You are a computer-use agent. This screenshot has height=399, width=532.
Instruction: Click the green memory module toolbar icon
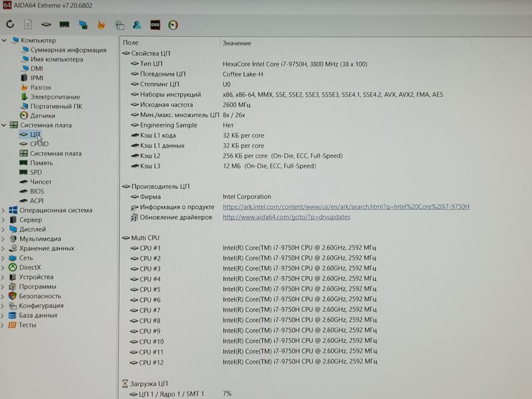(64, 25)
